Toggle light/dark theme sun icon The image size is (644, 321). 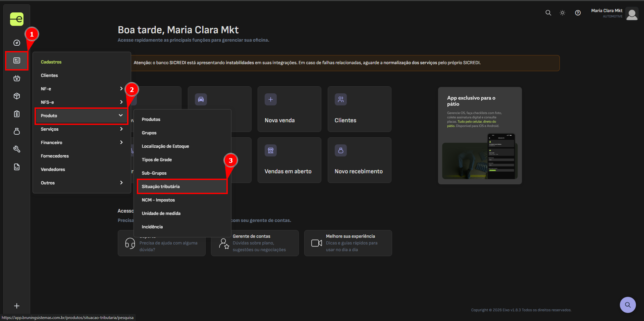(x=562, y=13)
